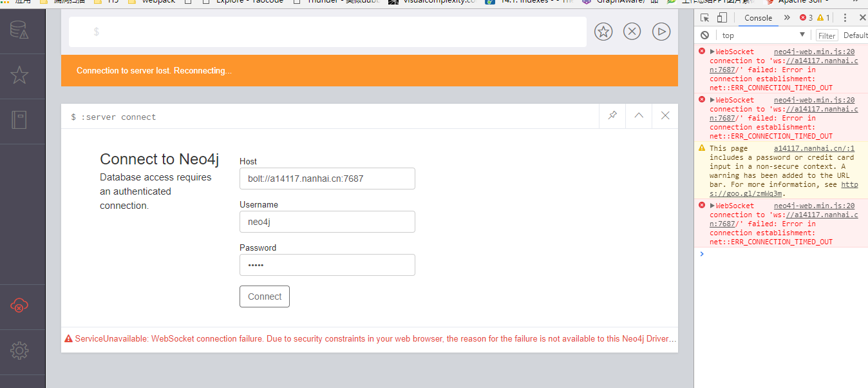868x388 pixels.
Task: Open the database information sidebar panel
Action: 19,30
